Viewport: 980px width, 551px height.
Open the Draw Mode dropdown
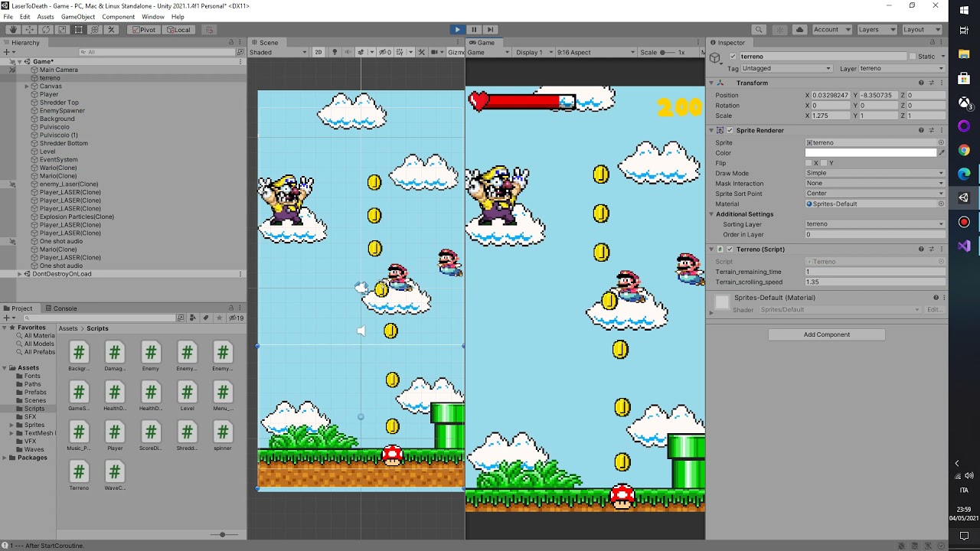[x=875, y=173]
